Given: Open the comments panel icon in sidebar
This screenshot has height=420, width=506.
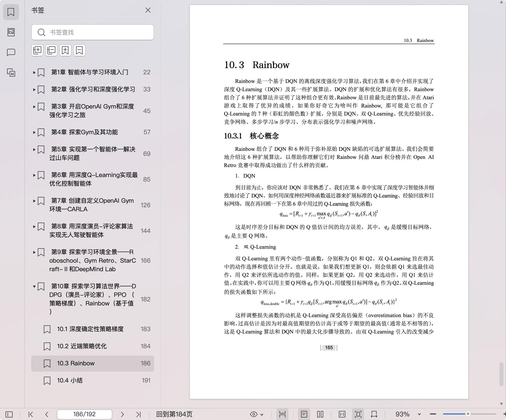Looking at the screenshot, I should pos(11,52).
